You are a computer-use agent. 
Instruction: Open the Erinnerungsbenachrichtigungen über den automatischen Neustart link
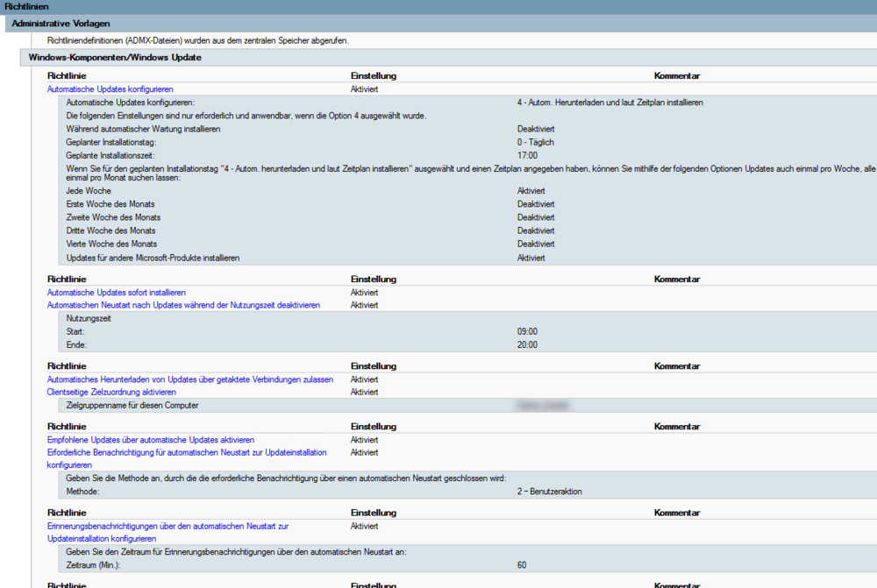167,526
